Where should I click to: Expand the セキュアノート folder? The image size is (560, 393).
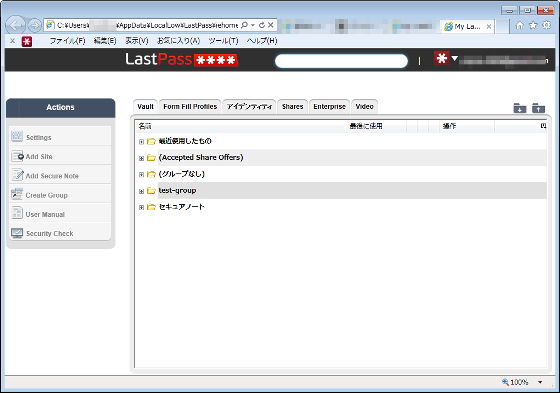tap(141, 208)
